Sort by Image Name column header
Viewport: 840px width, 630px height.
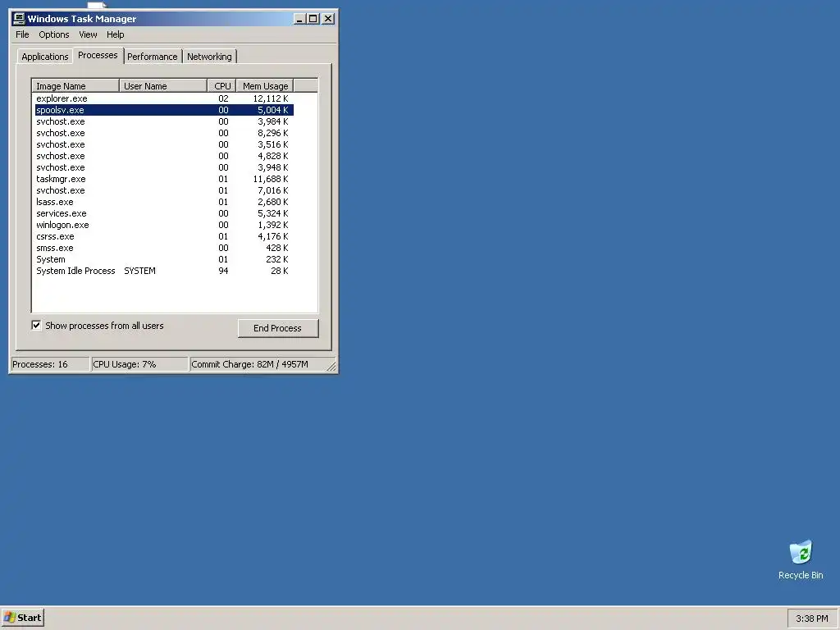pos(75,85)
